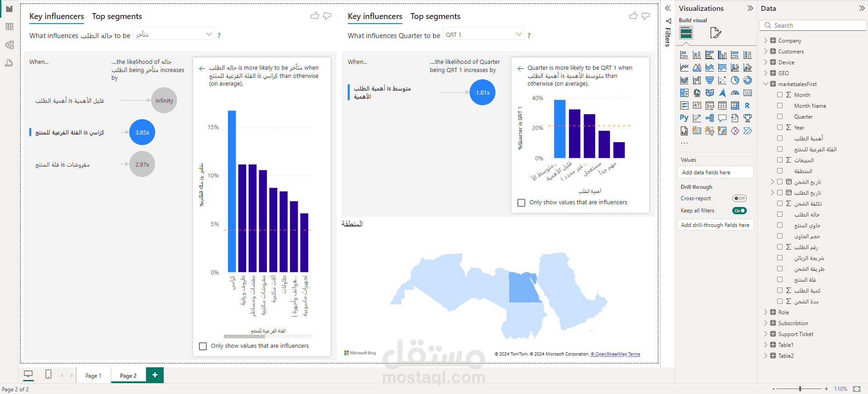Collapse the marketsalesFirst table

766,84
